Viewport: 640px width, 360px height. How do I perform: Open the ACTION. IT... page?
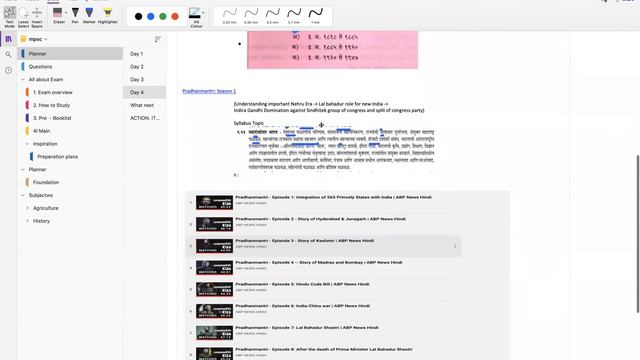[x=144, y=118]
